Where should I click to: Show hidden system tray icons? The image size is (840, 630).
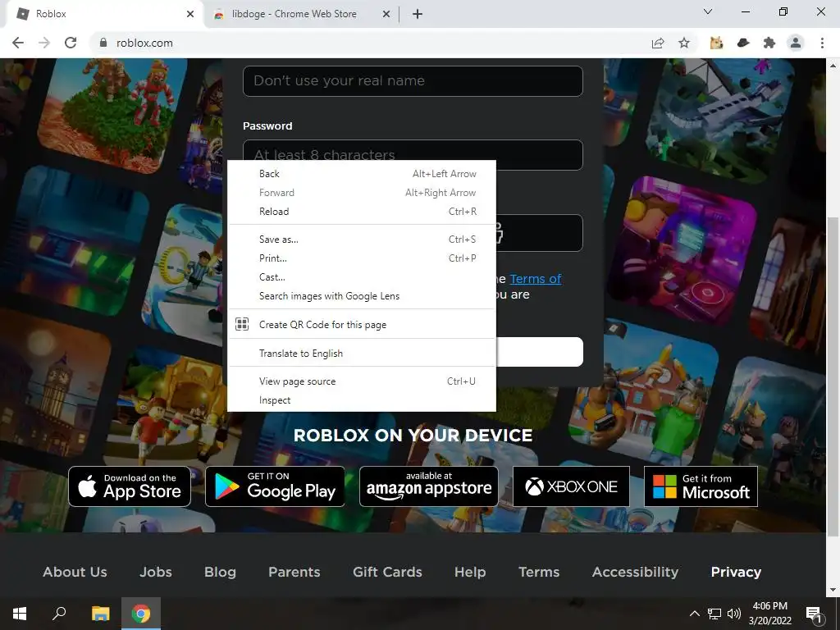click(694, 614)
